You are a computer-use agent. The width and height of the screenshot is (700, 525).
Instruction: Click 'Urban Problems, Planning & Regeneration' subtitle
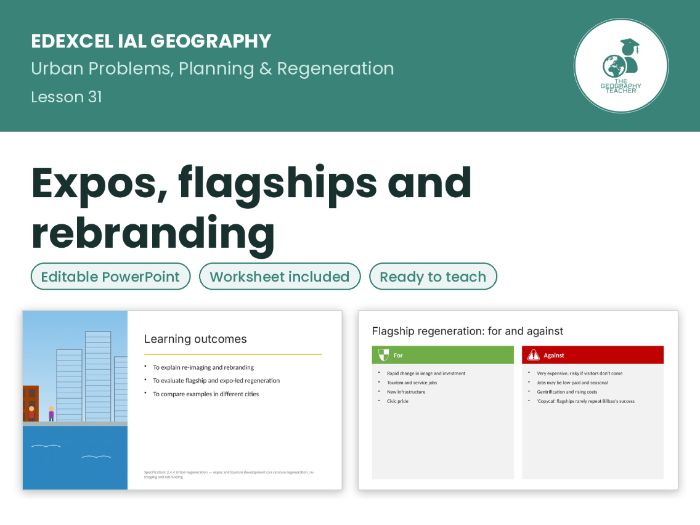[x=212, y=69]
